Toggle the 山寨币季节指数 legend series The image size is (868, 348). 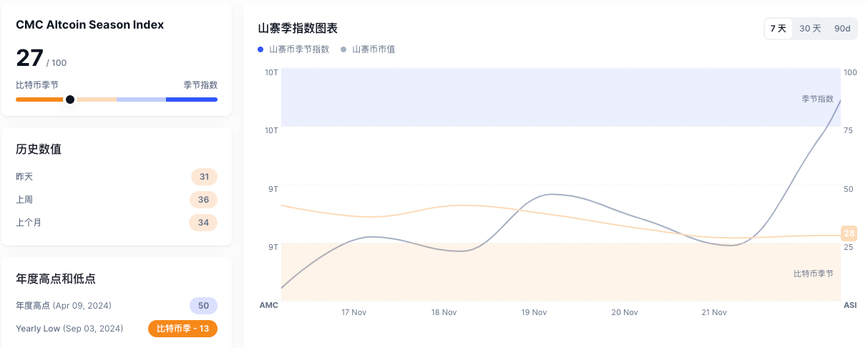click(298, 49)
